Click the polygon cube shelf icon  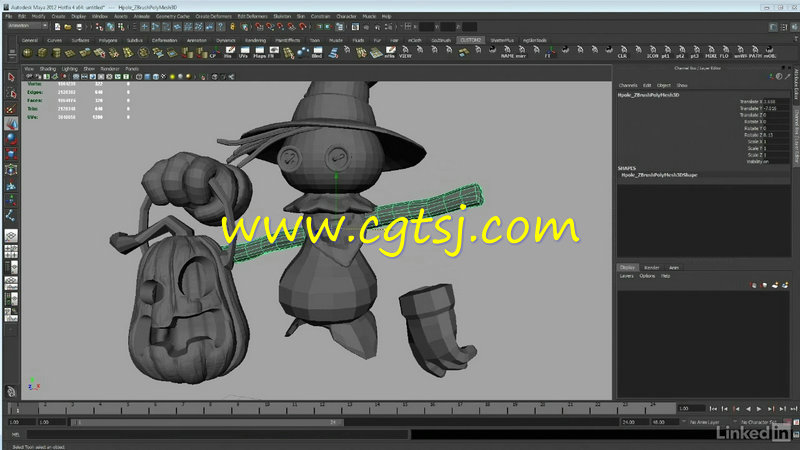tap(42, 53)
